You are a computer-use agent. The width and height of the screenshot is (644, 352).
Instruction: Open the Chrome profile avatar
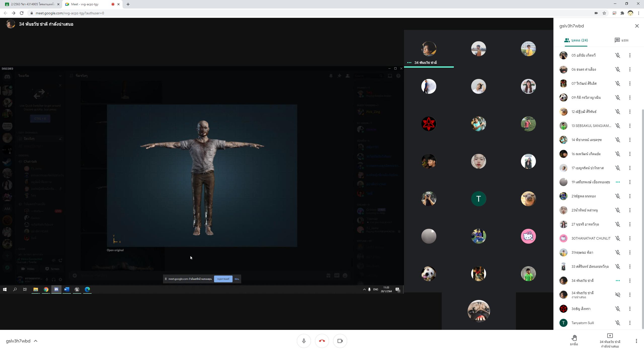click(x=630, y=13)
